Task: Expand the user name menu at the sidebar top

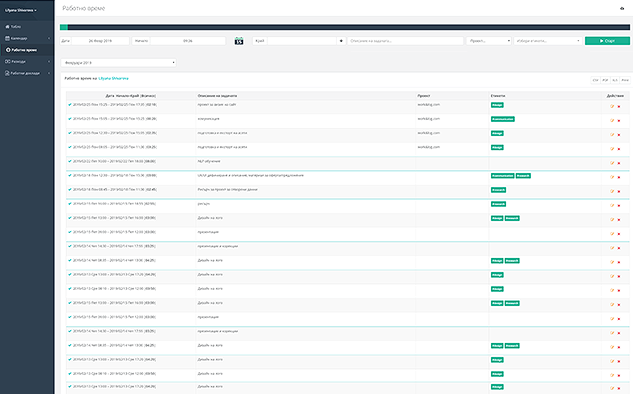Action: point(21,10)
